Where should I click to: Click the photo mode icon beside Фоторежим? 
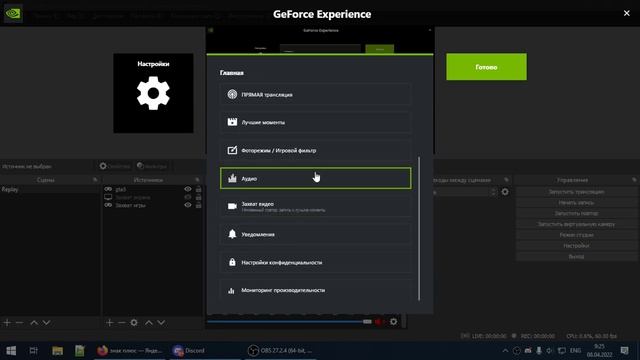point(232,150)
